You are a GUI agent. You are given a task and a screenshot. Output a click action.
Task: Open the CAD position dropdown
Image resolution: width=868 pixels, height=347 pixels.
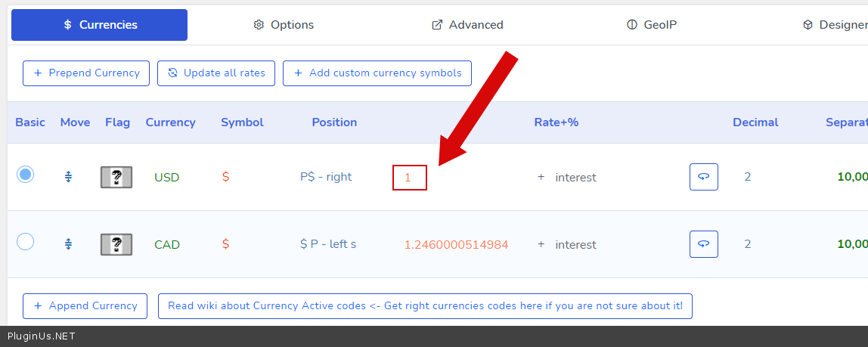coord(328,244)
